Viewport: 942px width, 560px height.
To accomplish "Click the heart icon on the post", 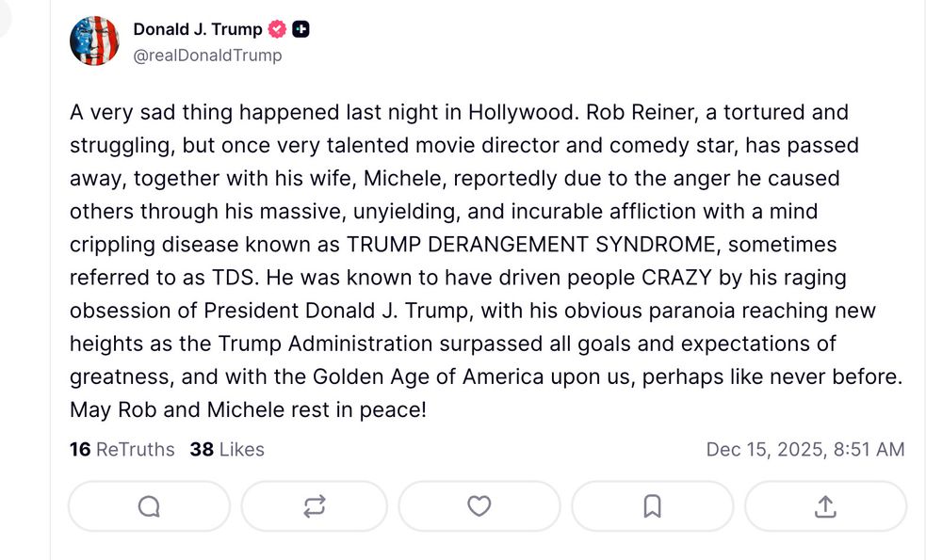I will (479, 505).
